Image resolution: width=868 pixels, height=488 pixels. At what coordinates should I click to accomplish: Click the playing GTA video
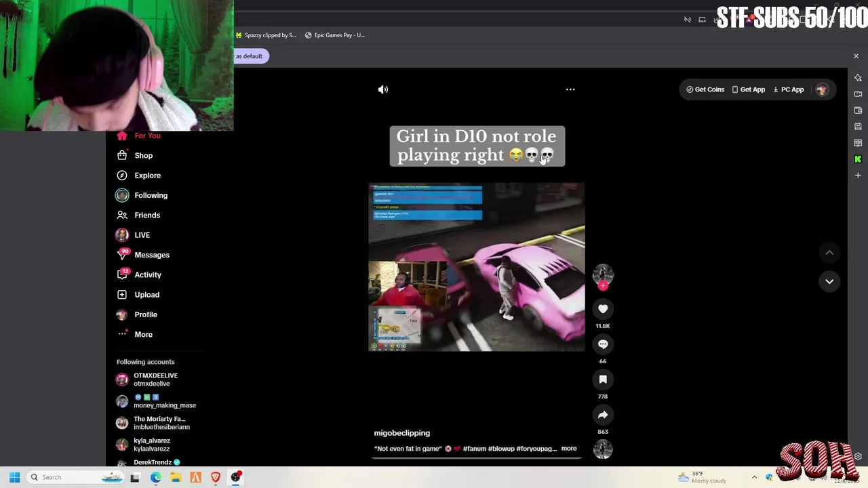pyautogui.click(x=476, y=267)
